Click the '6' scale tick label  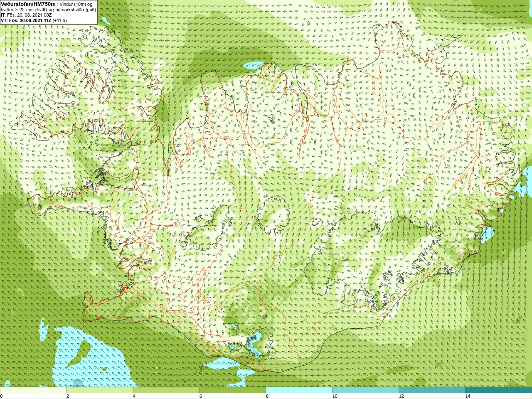pos(201,396)
